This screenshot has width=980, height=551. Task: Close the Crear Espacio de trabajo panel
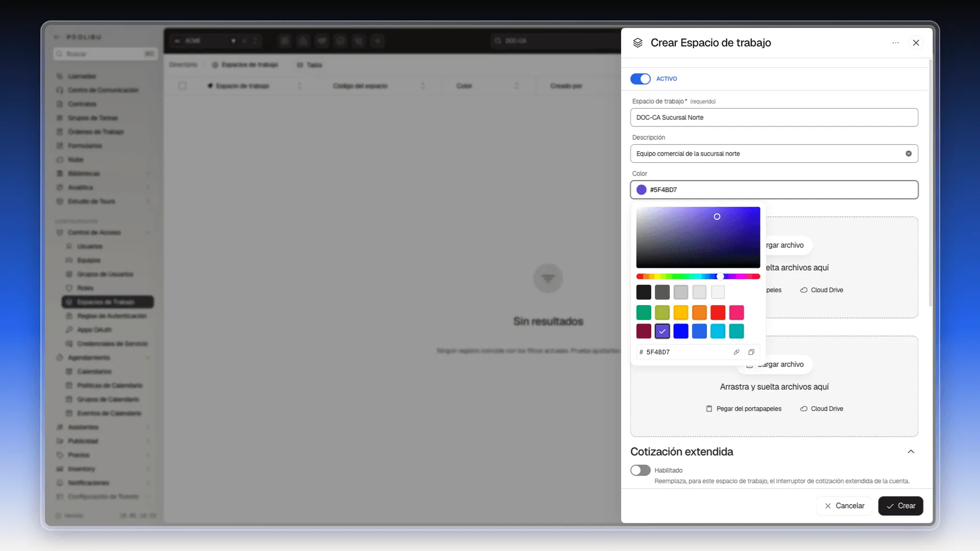pyautogui.click(x=916, y=43)
